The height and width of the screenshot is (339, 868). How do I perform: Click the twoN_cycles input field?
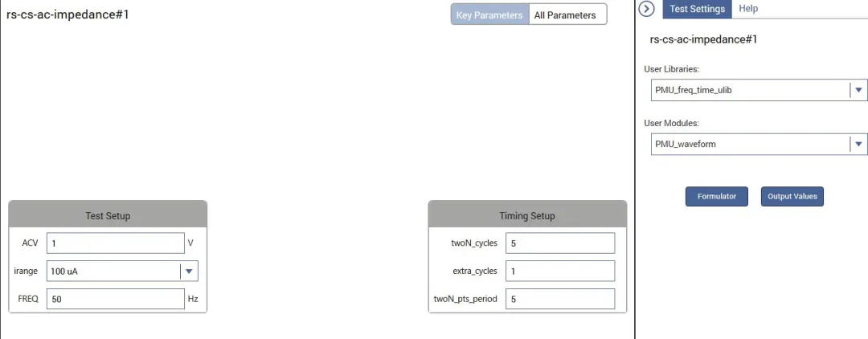click(560, 243)
